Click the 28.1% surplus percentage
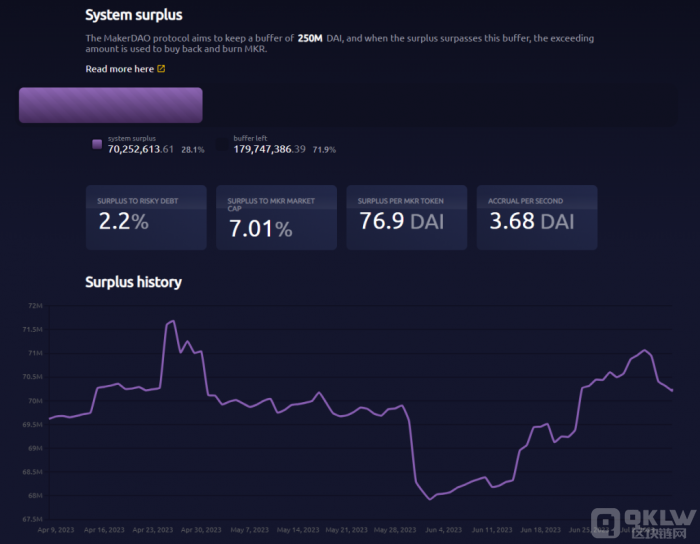Screen dimensions: 700x544 (193, 149)
